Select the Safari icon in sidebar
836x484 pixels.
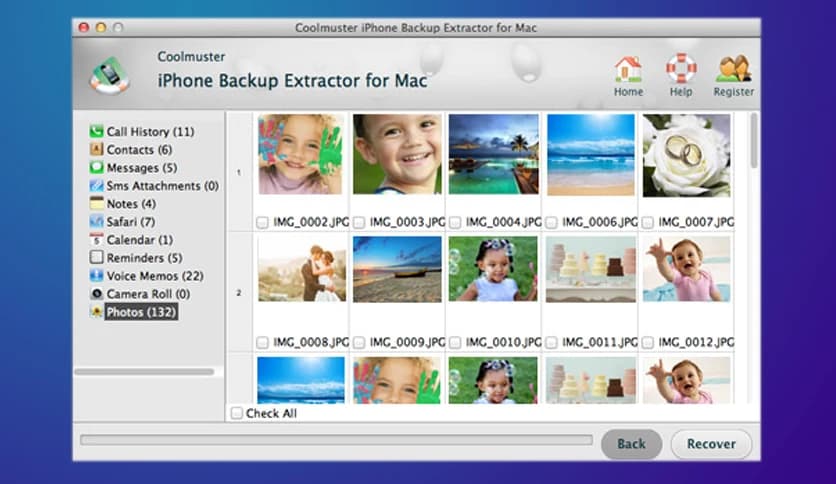[97, 221]
